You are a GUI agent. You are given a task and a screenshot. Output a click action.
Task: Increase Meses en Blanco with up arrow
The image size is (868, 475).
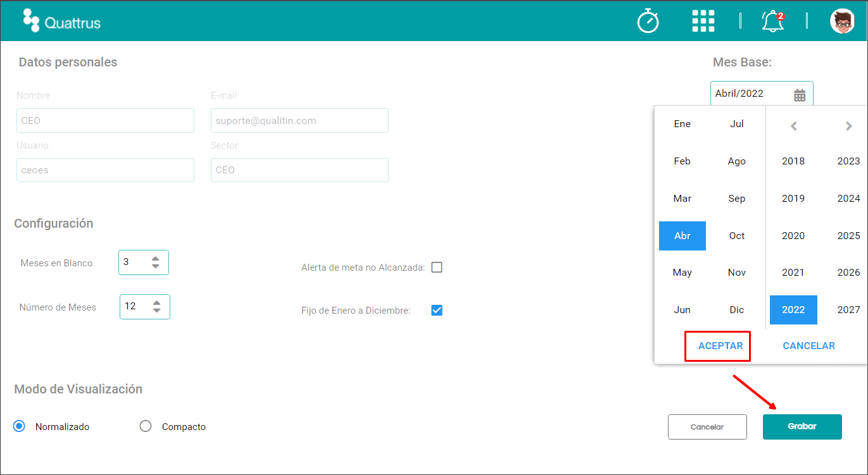click(x=156, y=258)
